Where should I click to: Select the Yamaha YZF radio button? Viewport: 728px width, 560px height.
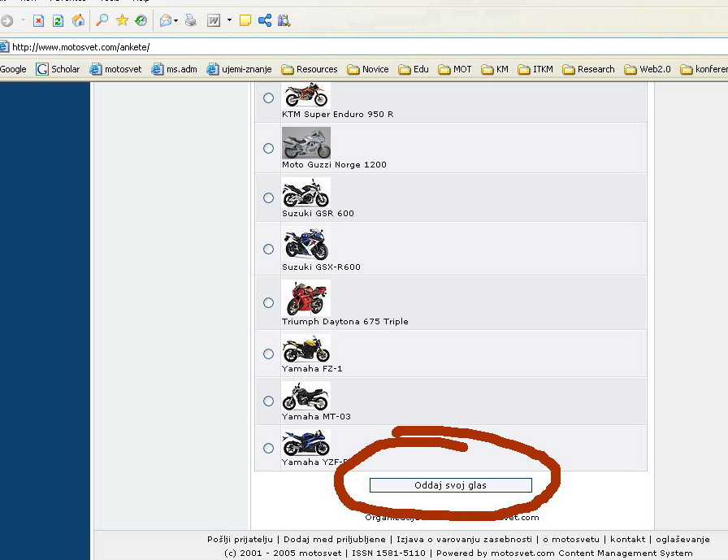coord(268,448)
